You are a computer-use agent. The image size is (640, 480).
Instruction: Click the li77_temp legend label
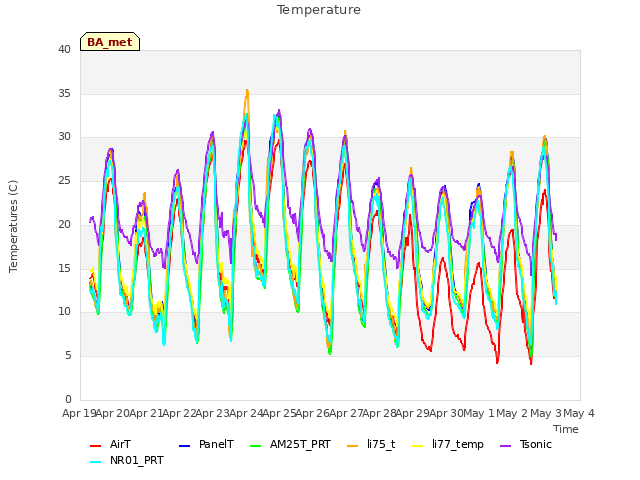tap(458, 444)
